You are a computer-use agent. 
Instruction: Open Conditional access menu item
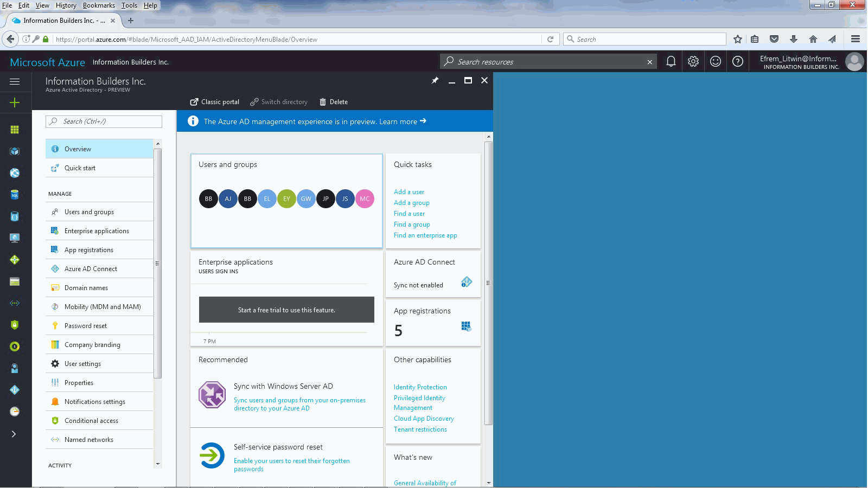[x=99, y=420]
